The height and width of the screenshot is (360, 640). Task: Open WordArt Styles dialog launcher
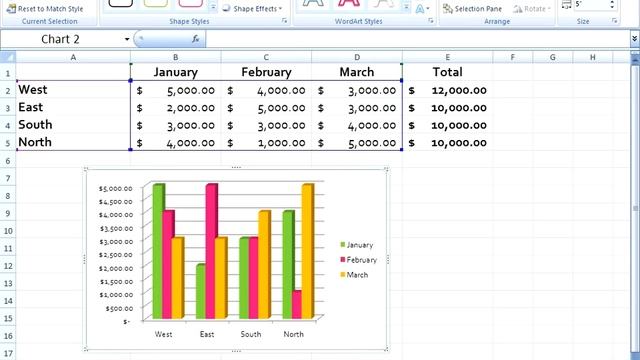(431, 21)
